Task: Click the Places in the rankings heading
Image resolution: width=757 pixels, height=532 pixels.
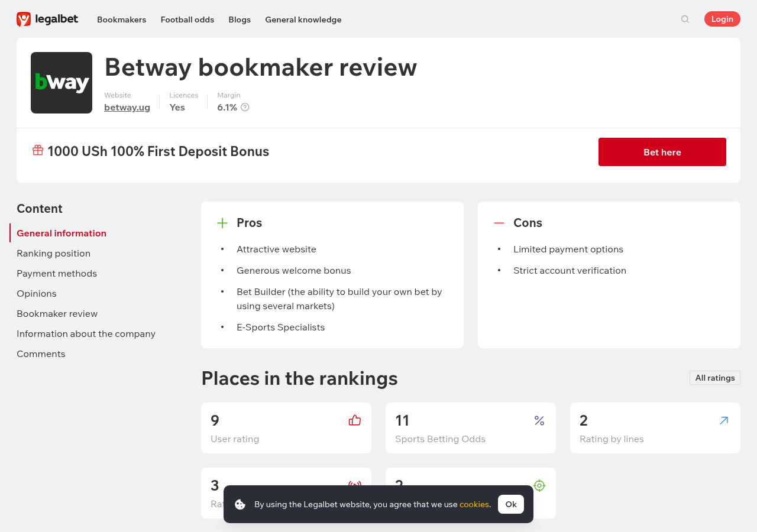Action: pos(299,378)
